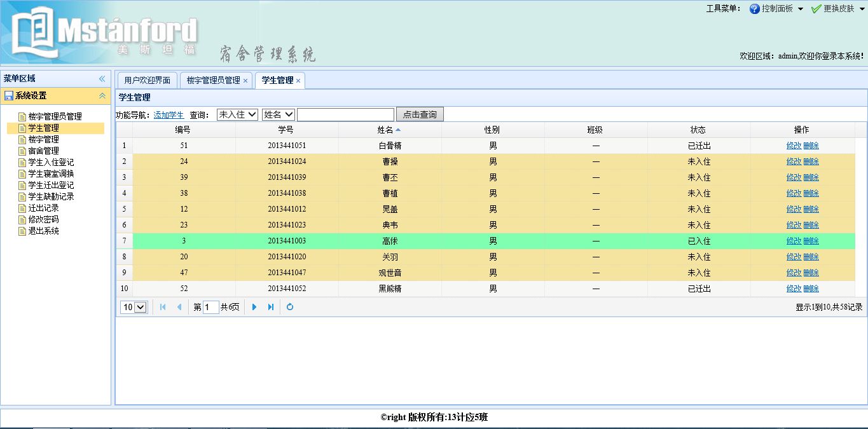868x429 pixels.
Task: Open the 姓名 search field dropdown
Action: tap(279, 114)
